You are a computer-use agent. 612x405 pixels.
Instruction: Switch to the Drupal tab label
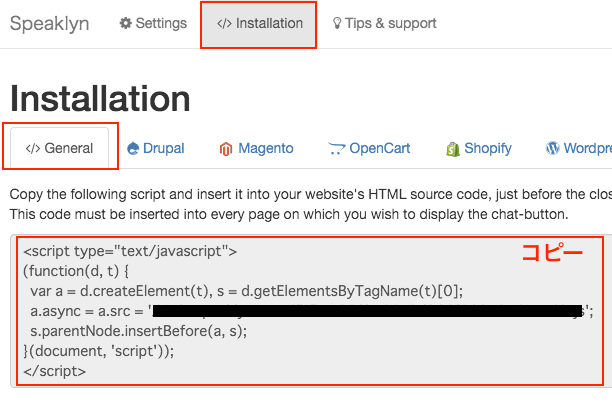pyautogui.click(x=164, y=149)
